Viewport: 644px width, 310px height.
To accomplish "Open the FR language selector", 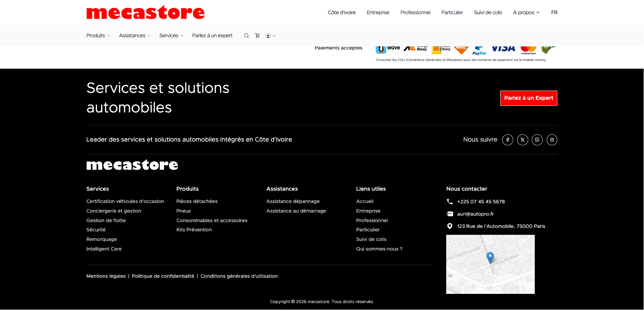I will coord(554,13).
